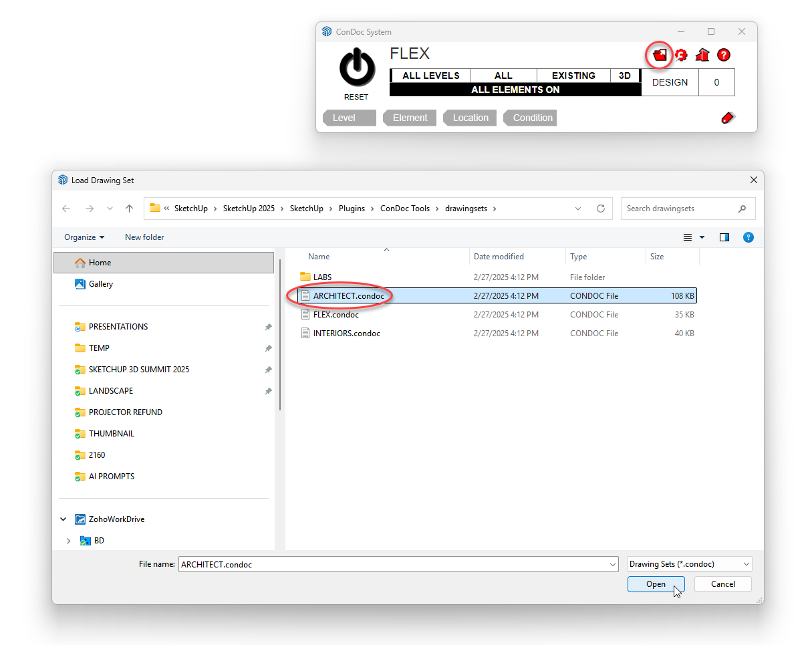Open the recent locations dropdown chevron
Image resolution: width=812 pixels, height=645 pixels.
[x=110, y=209]
